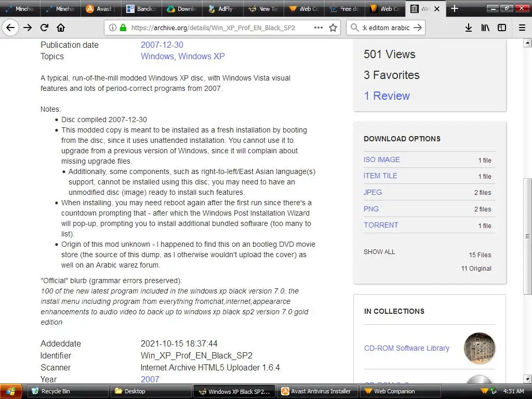The image size is (532, 399).
Task: Open the Year 2007 link
Action: (x=150, y=379)
